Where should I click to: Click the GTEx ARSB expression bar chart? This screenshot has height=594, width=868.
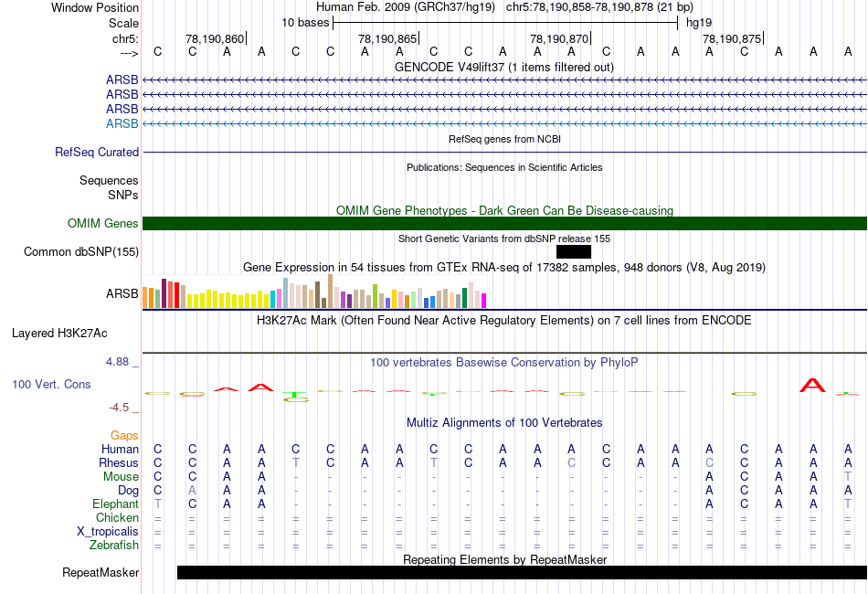click(x=314, y=292)
